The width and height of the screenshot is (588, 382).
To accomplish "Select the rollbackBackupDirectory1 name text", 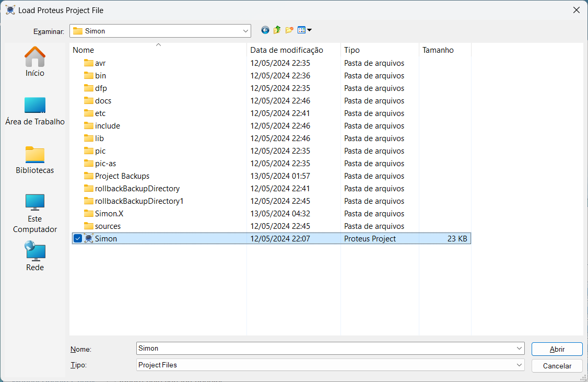I will [139, 201].
